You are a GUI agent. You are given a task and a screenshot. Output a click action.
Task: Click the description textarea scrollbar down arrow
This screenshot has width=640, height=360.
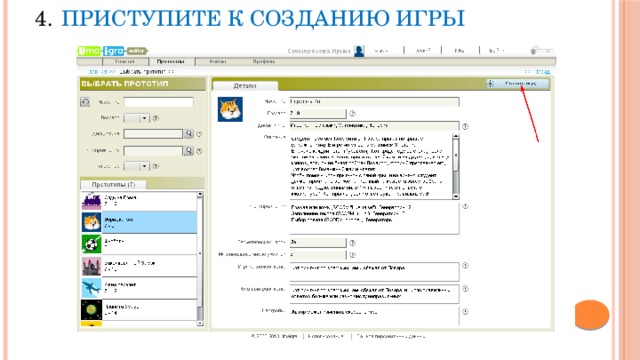[x=456, y=196]
